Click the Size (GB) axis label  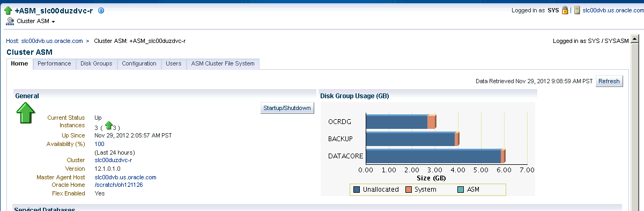click(x=431, y=178)
